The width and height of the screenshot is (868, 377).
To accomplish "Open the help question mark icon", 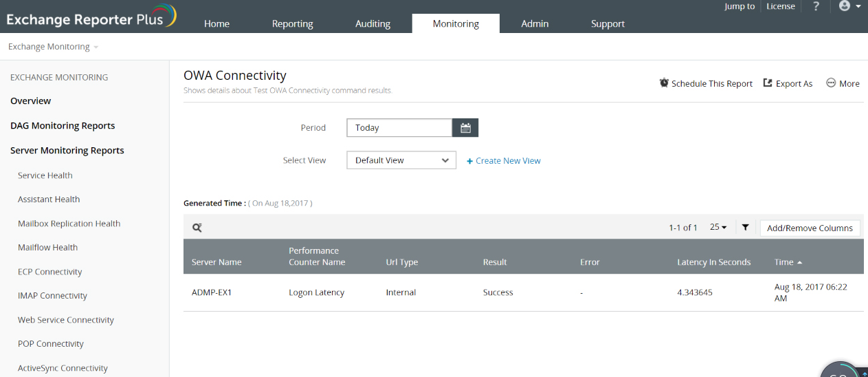I will (x=816, y=6).
